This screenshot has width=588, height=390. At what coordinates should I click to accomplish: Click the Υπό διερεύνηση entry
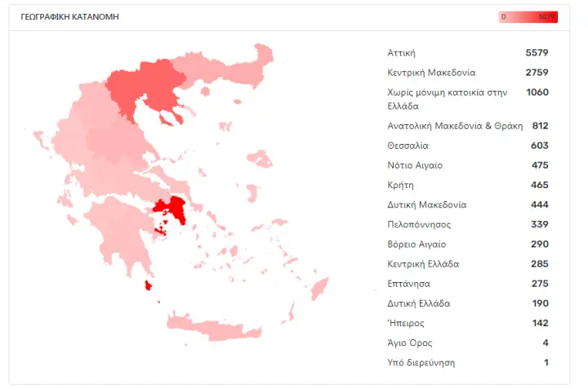(x=468, y=362)
